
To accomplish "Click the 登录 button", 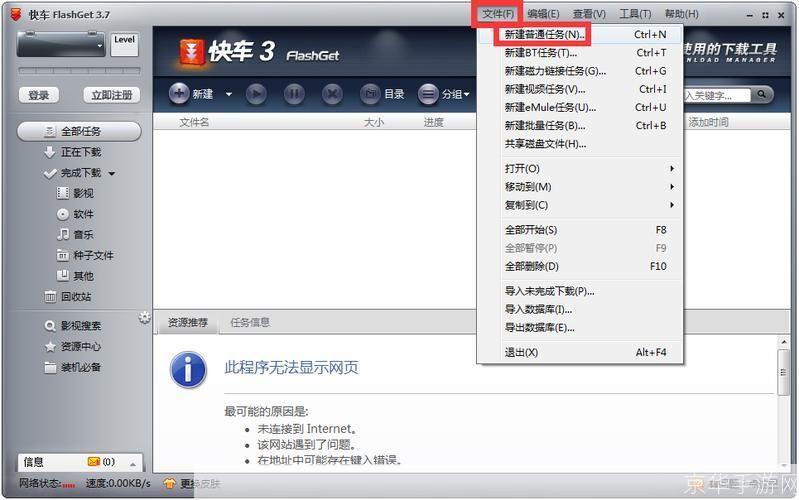I will [x=39, y=95].
